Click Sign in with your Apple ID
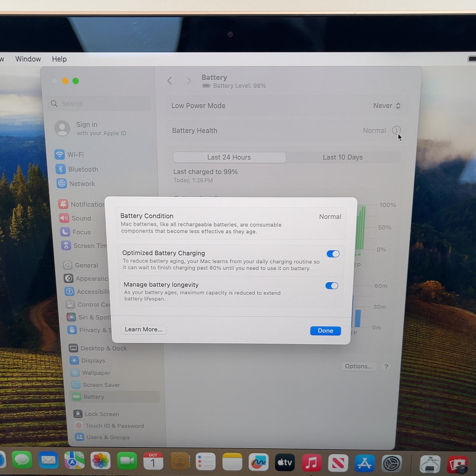The width and height of the screenshot is (476, 476). tap(91, 129)
